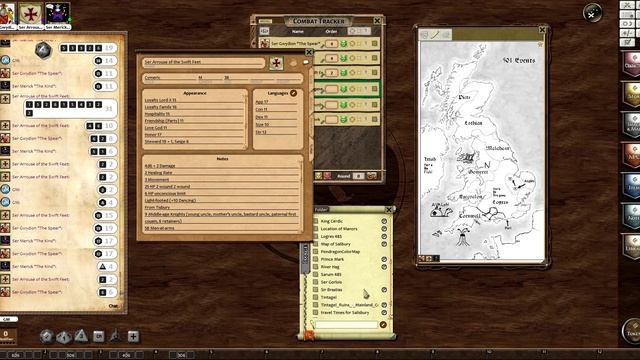Select Ser Arnoux cross portrait at top-left
640x360 pixels.
click(31, 15)
